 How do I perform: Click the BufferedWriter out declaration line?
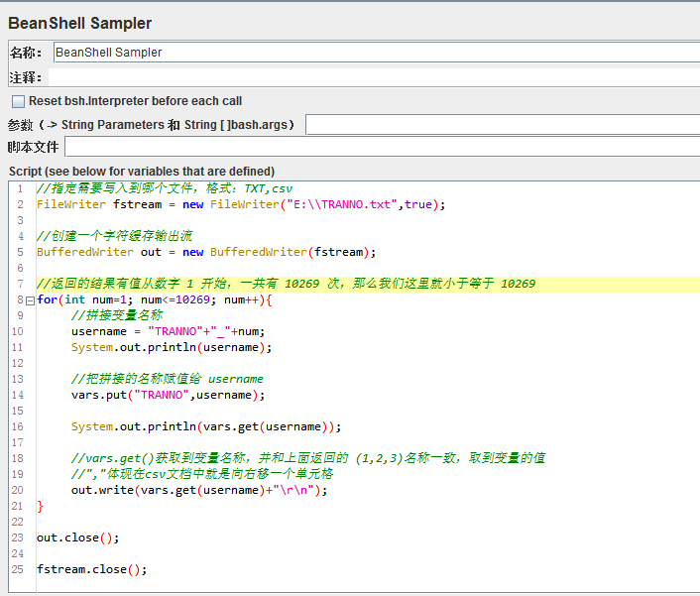[206, 252]
